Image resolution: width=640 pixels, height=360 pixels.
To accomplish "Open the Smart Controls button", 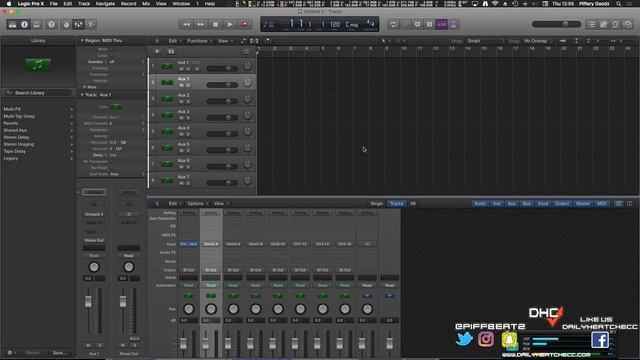I will coord(66,24).
